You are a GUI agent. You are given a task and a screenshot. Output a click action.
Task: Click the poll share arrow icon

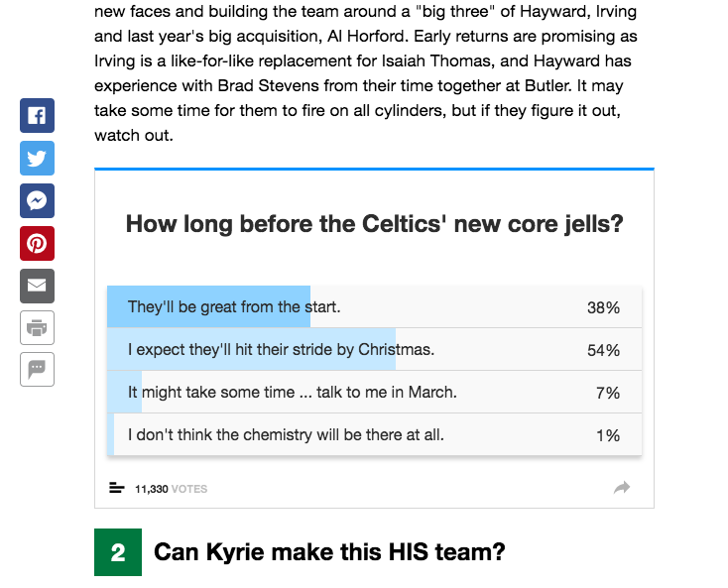click(x=622, y=487)
